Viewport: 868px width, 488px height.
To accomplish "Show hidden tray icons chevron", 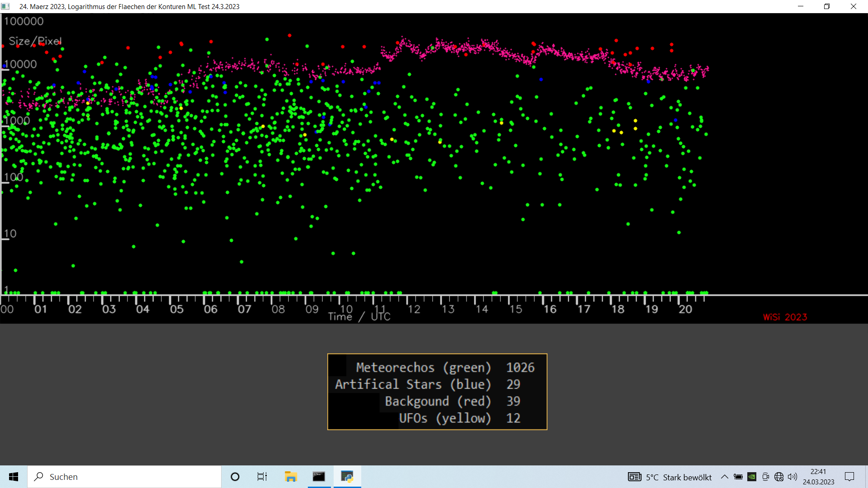I will point(724,477).
